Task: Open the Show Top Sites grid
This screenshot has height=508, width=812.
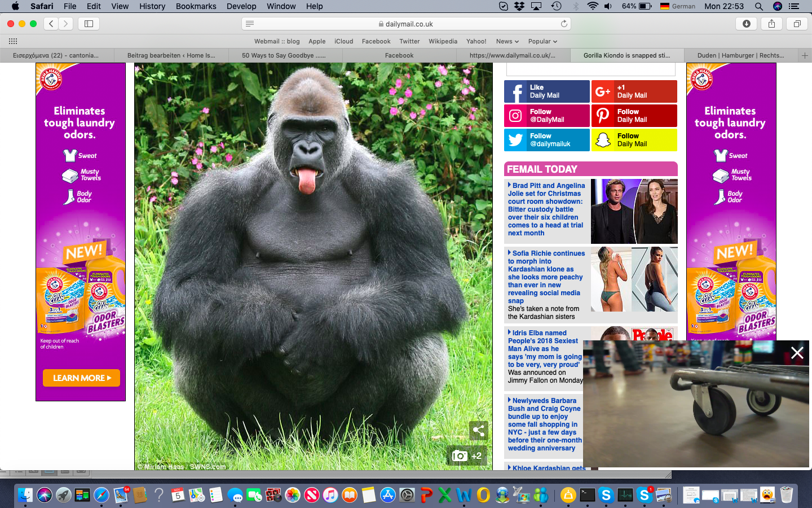Action: coord(13,41)
